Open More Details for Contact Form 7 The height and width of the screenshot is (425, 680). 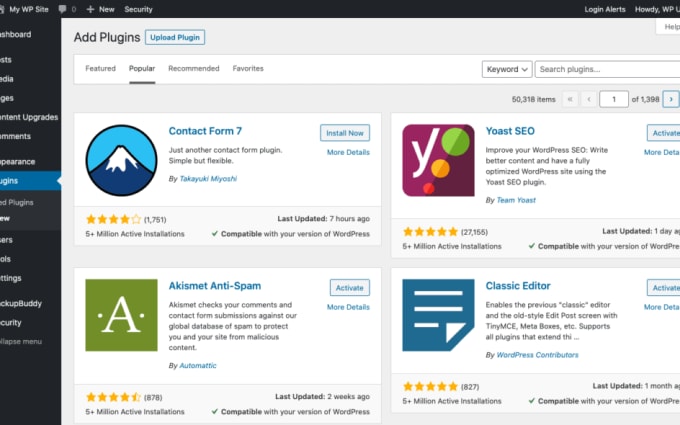348,152
